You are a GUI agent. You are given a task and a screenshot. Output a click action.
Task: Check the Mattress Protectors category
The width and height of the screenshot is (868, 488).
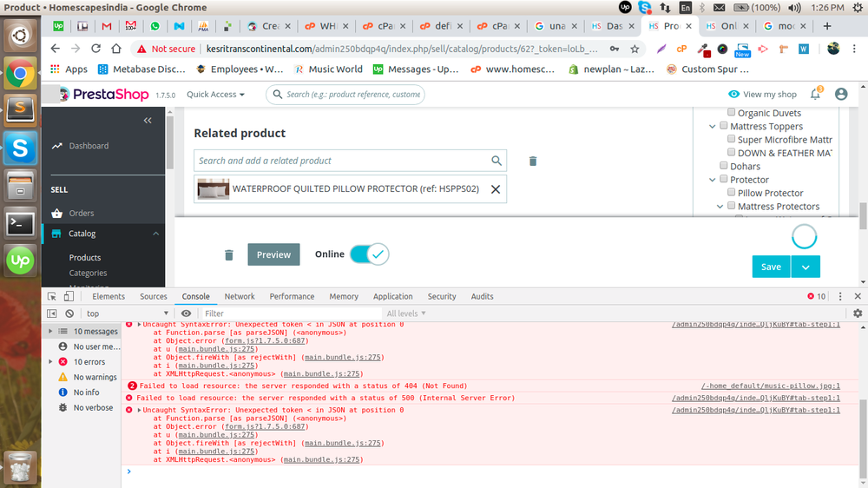click(x=731, y=206)
